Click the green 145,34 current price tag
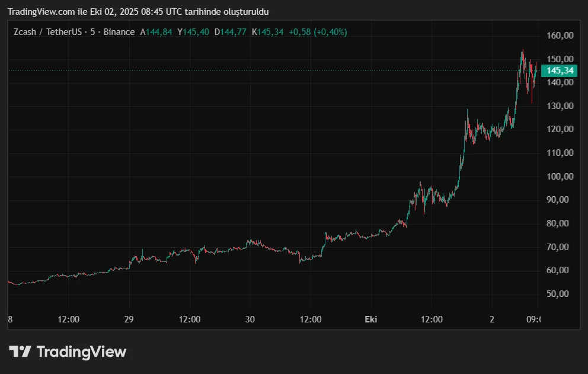Screen dimensions: 588x374 560,71
